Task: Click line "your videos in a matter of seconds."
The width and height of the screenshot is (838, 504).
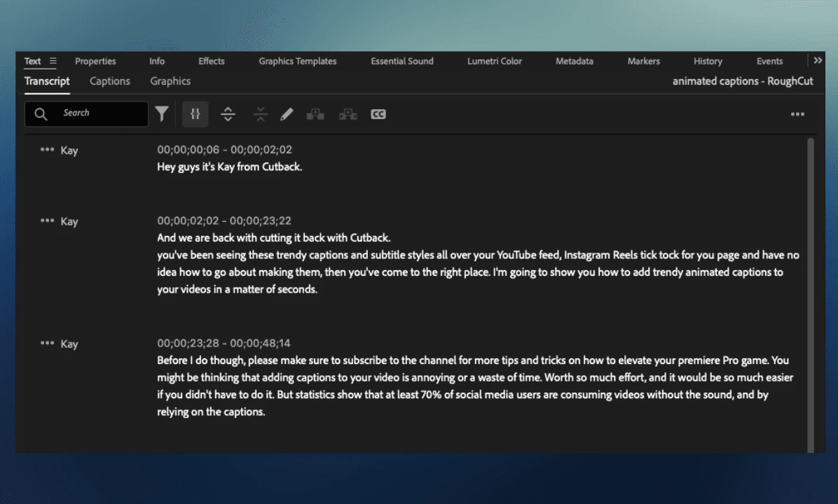Action: (238, 289)
